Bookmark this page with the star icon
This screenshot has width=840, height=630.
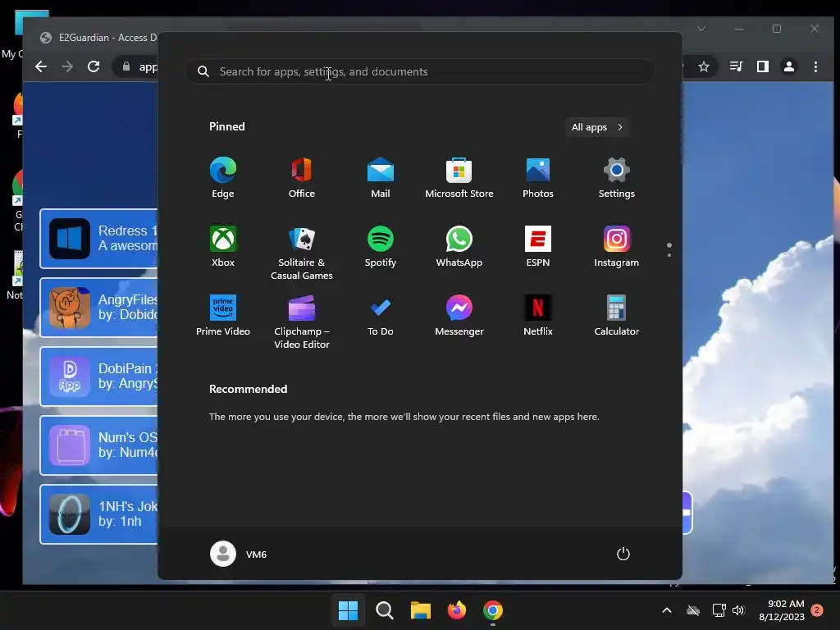pos(703,66)
